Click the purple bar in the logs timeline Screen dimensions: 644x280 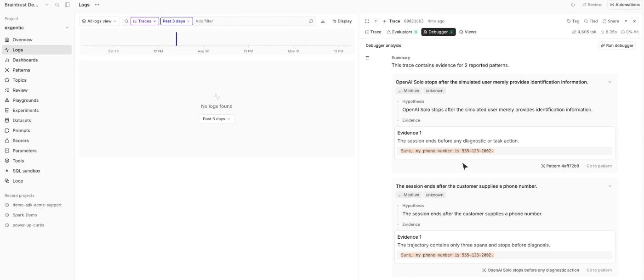click(177, 39)
